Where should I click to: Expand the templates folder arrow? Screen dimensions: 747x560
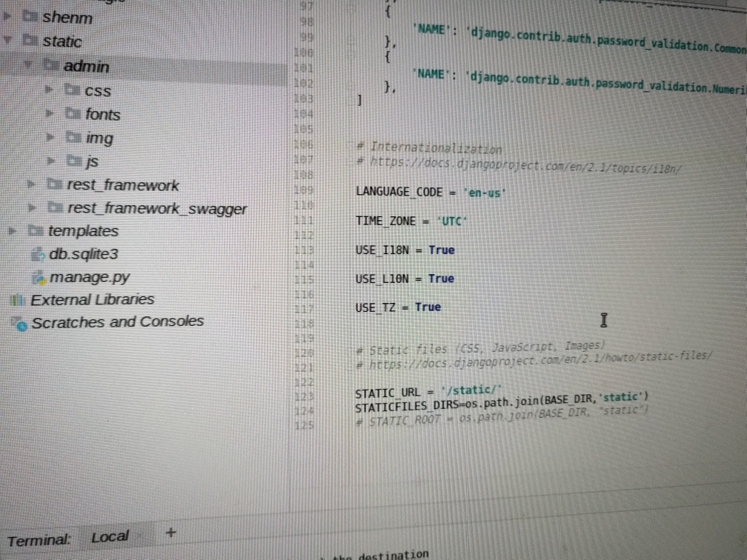[13, 231]
